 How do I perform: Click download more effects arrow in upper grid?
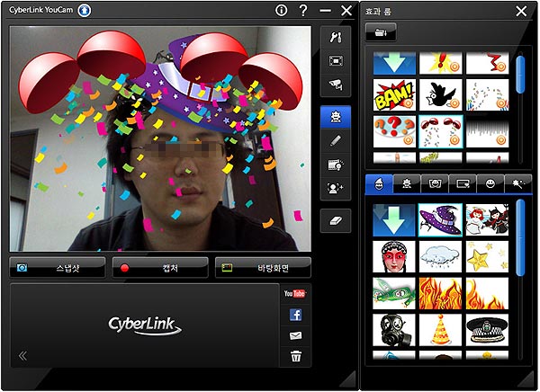point(394,63)
